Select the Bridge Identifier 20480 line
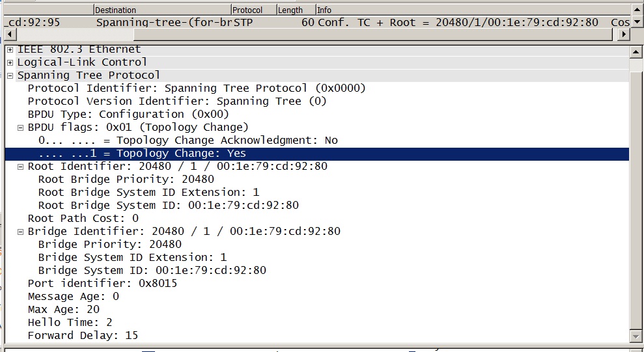The image size is (644, 352). pos(184,232)
